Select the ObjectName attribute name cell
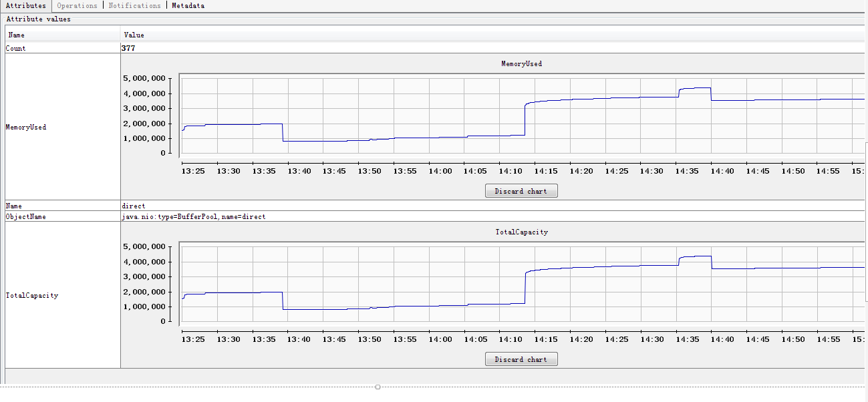868x402 pixels. (63, 216)
